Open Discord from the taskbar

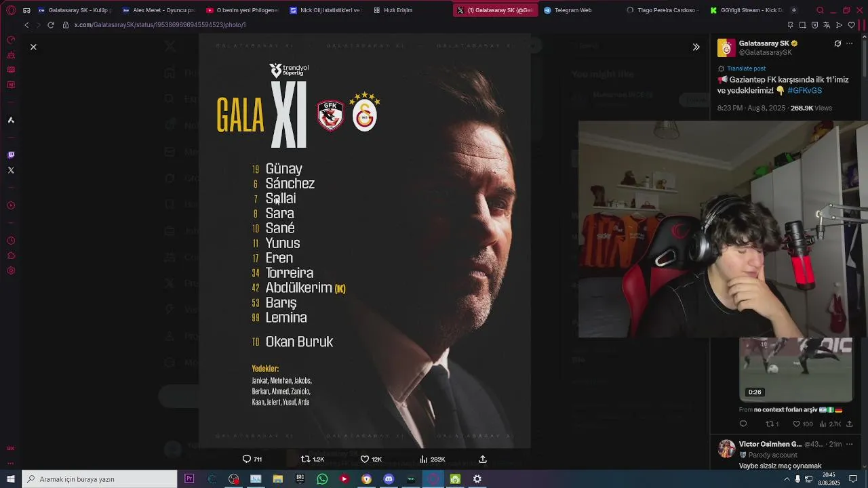click(x=389, y=479)
